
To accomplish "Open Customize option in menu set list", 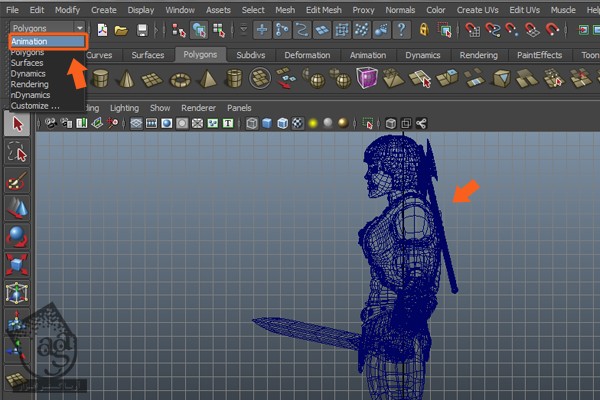I will click(35, 106).
